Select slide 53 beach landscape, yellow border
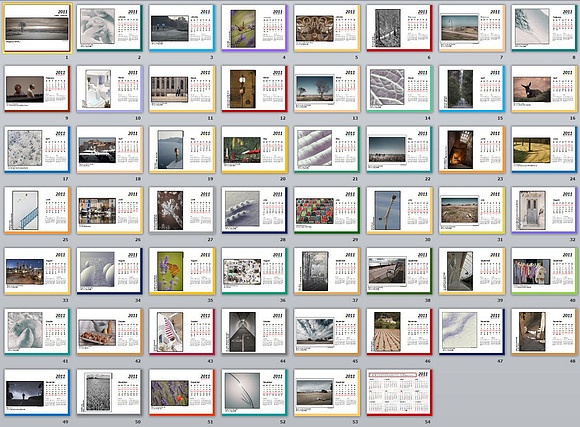 point(327,392)
